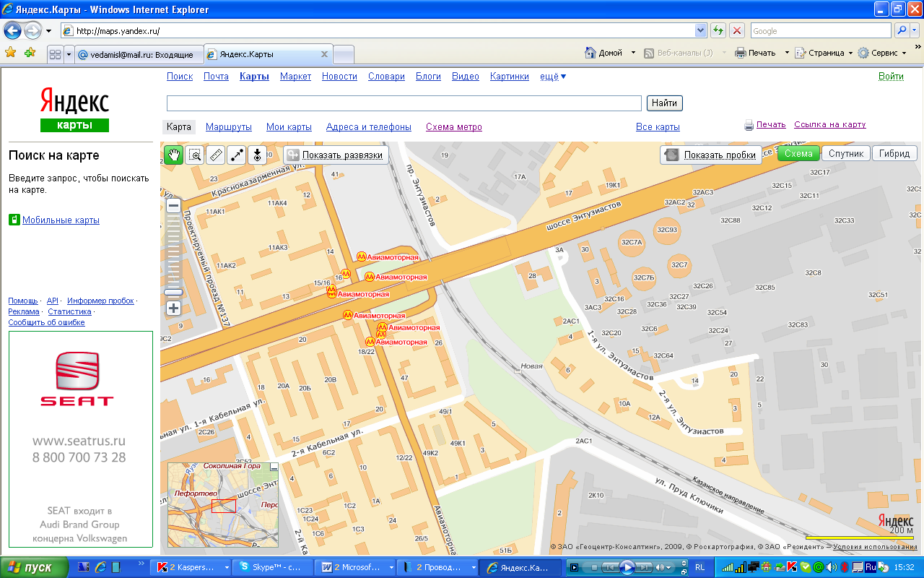924x578 pixels.
Task: Select the add placemark tool
Action: point(257,155)
